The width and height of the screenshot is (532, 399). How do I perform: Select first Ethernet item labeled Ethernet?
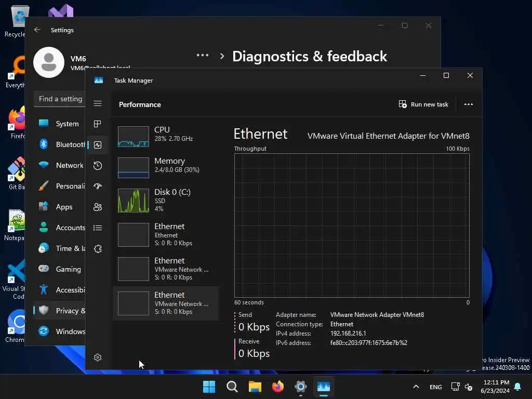coord(166,234)
